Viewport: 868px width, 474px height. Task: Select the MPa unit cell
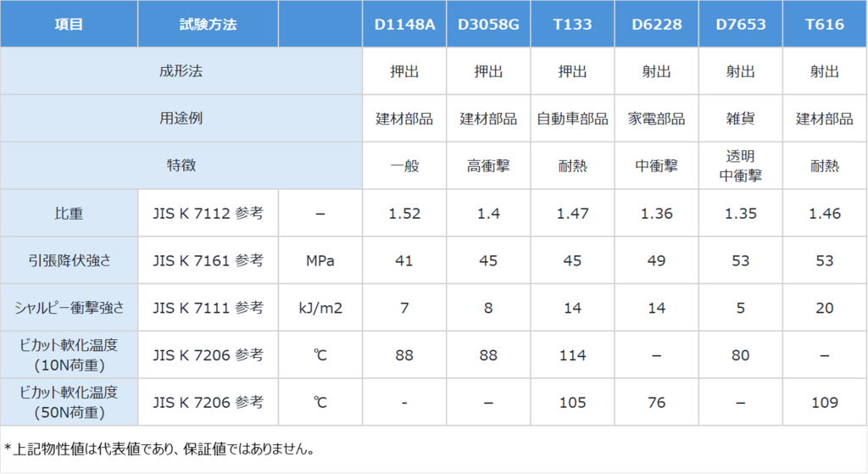pyautogui.click(x=320, y=261)
